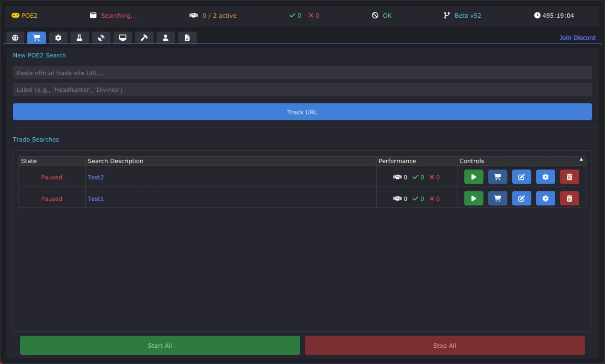The image size is (605, 364).
Task: Open settings gear for Test1 search
Action: (545, 199)
